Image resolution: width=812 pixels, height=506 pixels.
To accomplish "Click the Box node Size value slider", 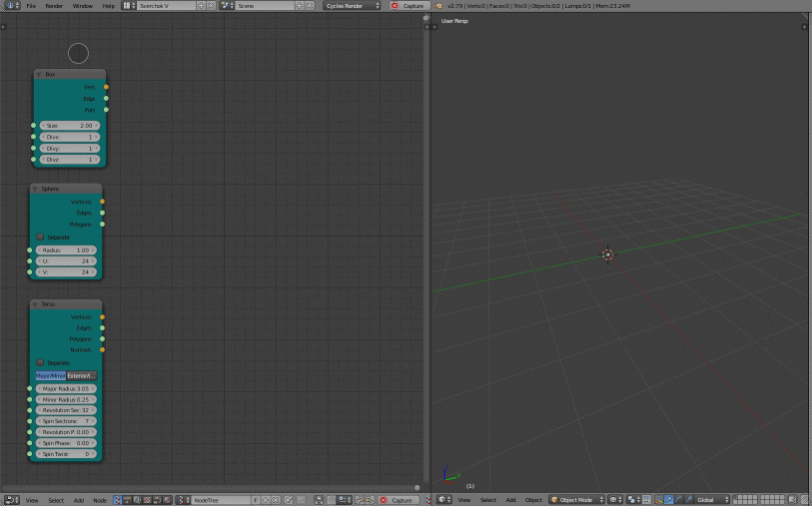I will pos(69,126).
